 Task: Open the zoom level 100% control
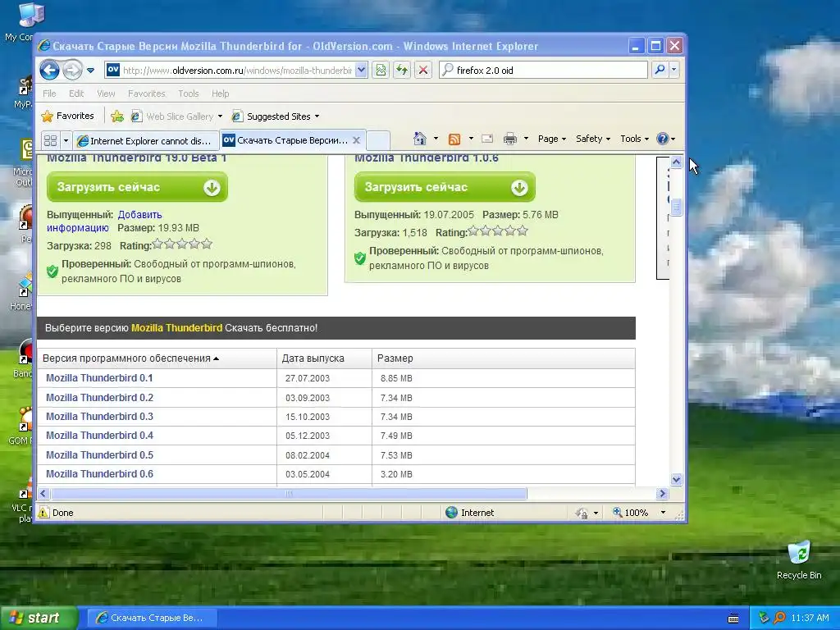(639, 513)
